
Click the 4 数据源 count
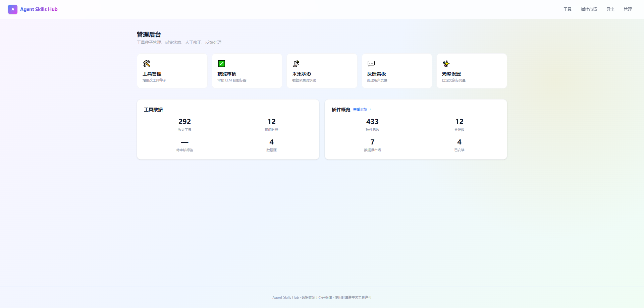[271, 142]
